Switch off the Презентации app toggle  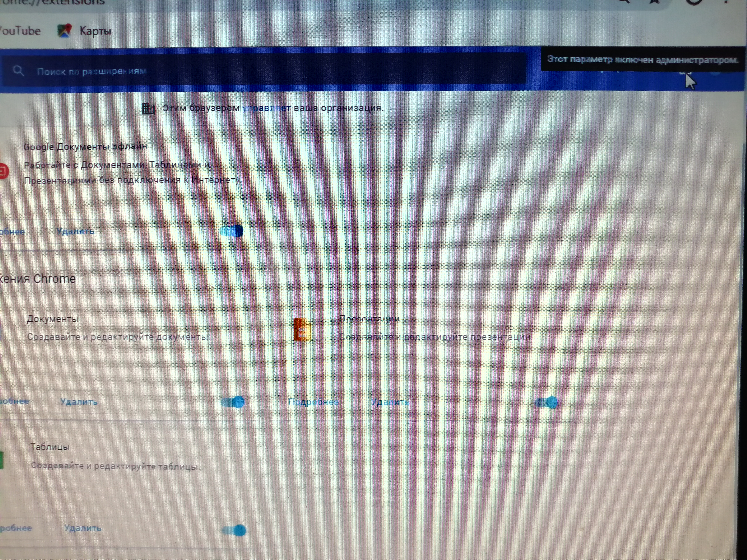click(547, 402)
